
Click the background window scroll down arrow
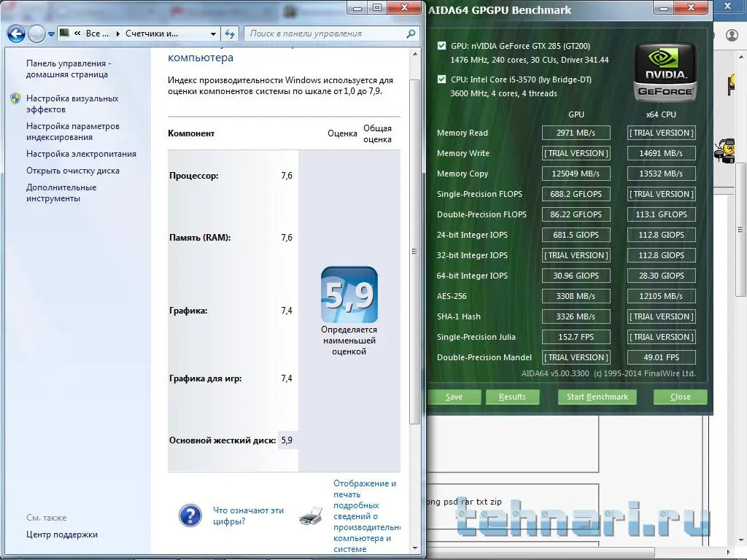point(741,540)
